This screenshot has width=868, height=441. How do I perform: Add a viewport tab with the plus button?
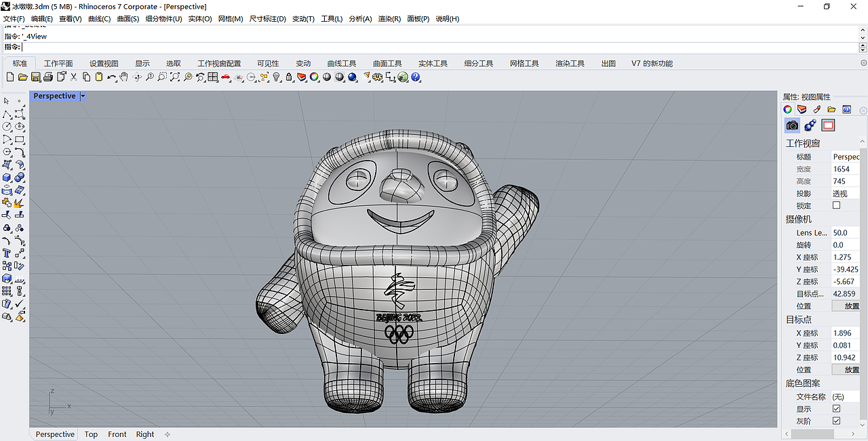coord(167,434)
